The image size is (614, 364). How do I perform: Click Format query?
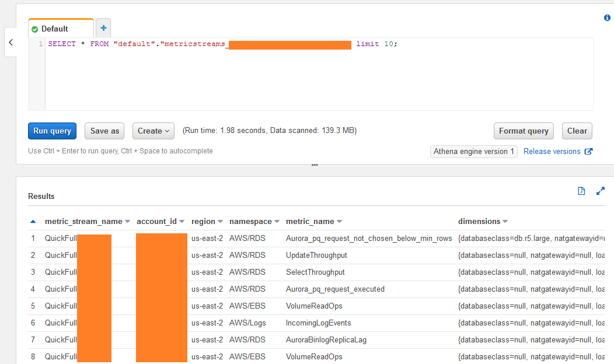523,131
